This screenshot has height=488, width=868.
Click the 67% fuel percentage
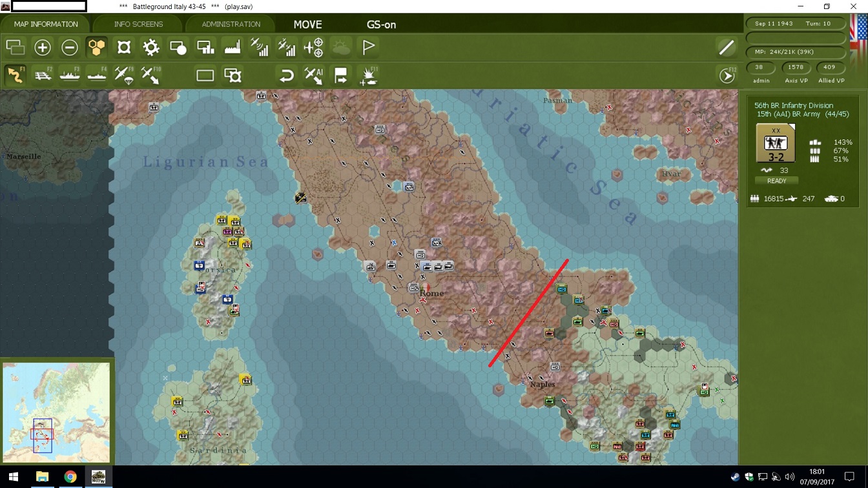(841, 150)
